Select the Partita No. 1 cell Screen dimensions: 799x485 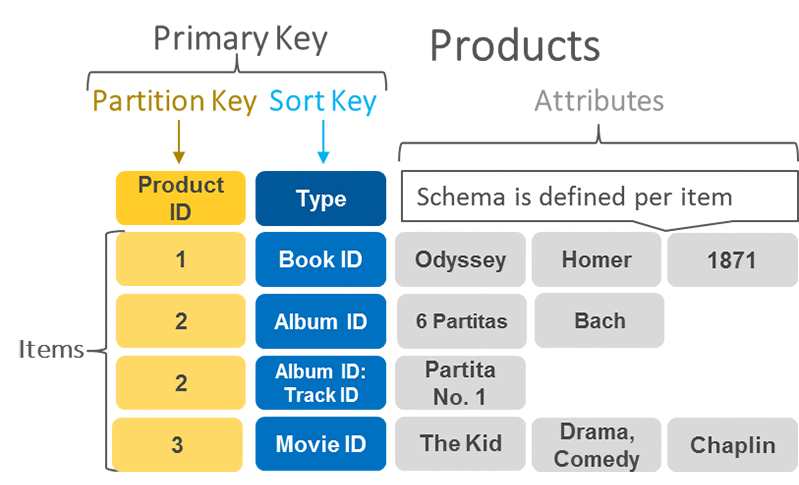pyautogui.click(x=460, y=383)
